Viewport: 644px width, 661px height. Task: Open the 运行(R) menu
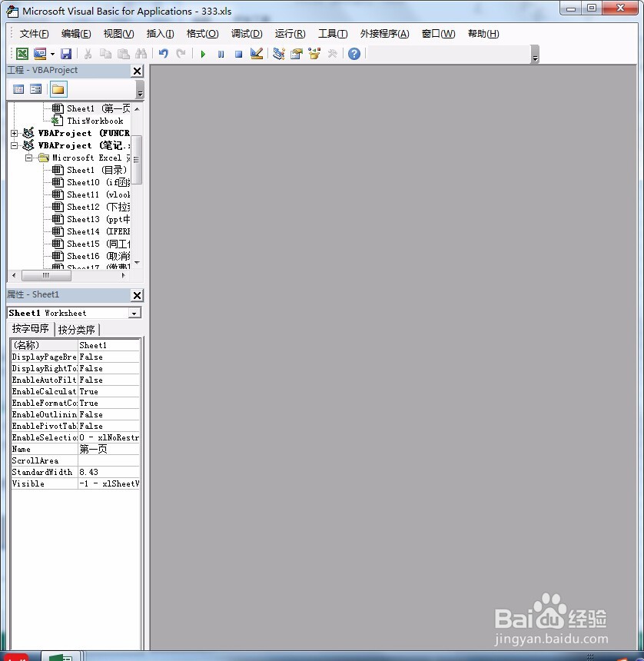pos(290,34)
